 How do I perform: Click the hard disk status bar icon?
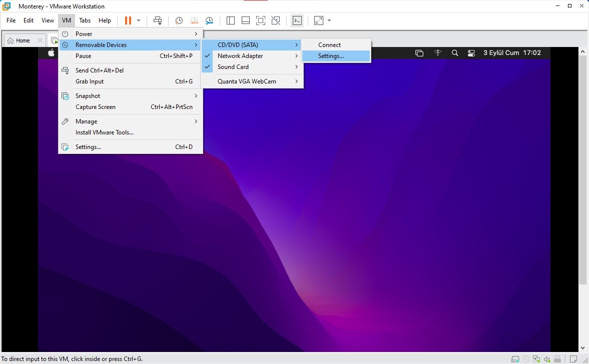(515, 359)
